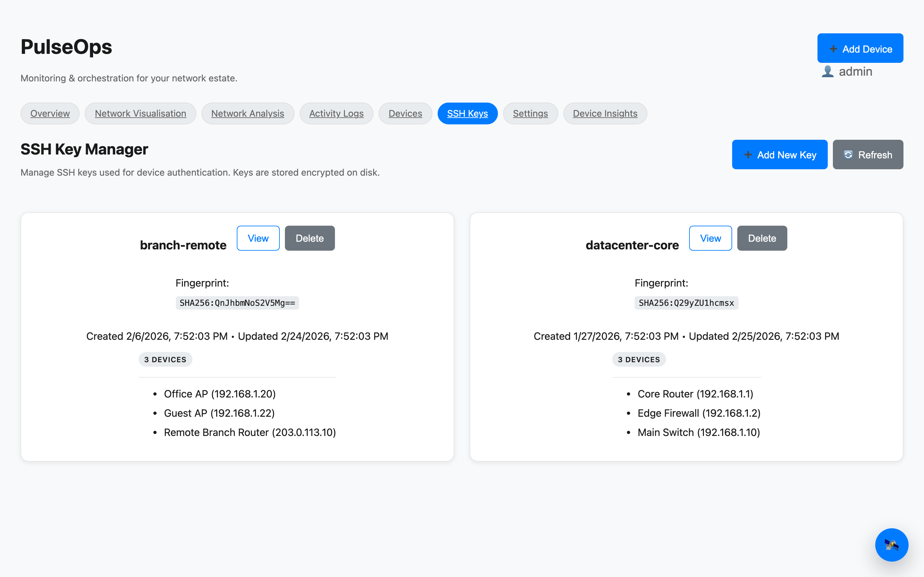This screenshot has width=924, height=577.
Task: Open the Overview tab
Action: pyautogui.click(x=50, y=113)
